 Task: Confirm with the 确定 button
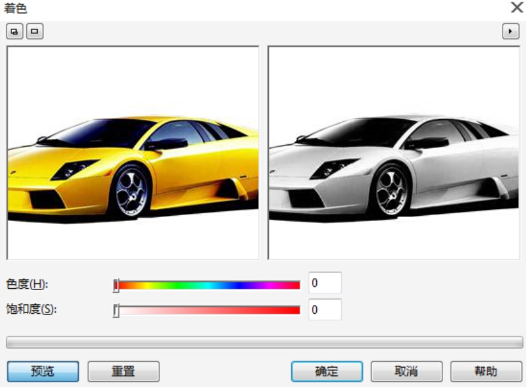(x=327, y=372)
